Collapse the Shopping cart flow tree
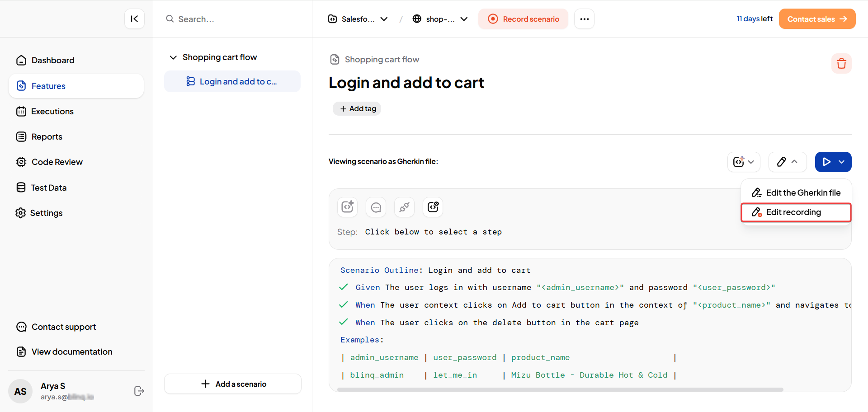868x412 pixels. point(173,57)
